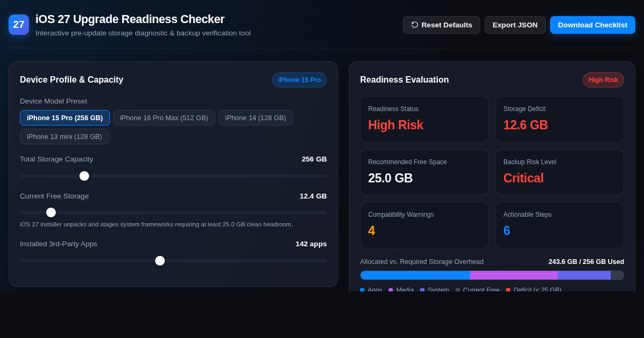Image resolution: width=644 pixels, height=338 pixels.
Task: Click the Installed 3rd-Party Apps slider handle
Action: click(x=160, y=261)
